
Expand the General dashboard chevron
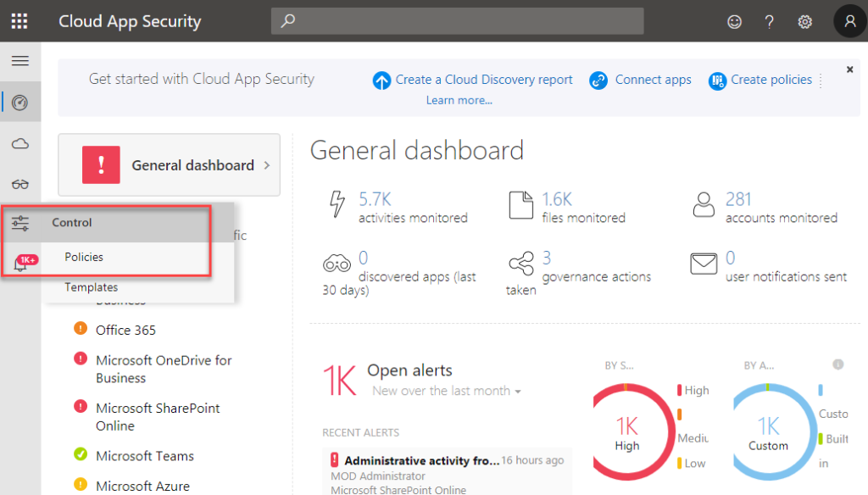[x=267, y=165]
